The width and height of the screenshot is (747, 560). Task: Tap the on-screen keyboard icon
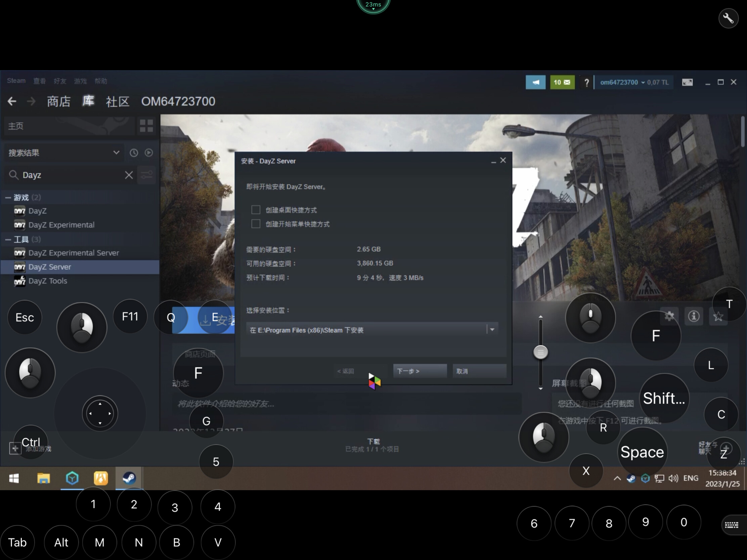(x=732, y=524)
